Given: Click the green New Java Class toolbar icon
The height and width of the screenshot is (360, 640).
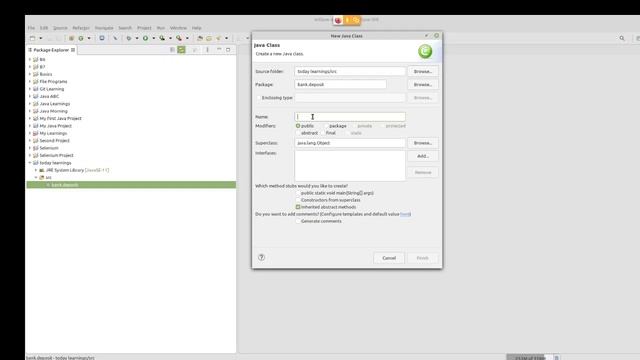Looking at the screenshot, I should 81,38.
